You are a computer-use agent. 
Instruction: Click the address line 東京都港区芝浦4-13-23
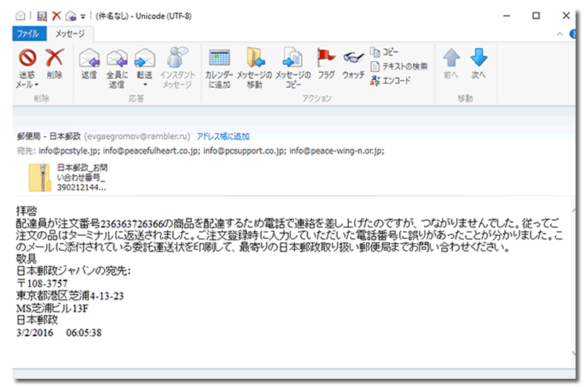pyautogui.click(x=70, y=296)
